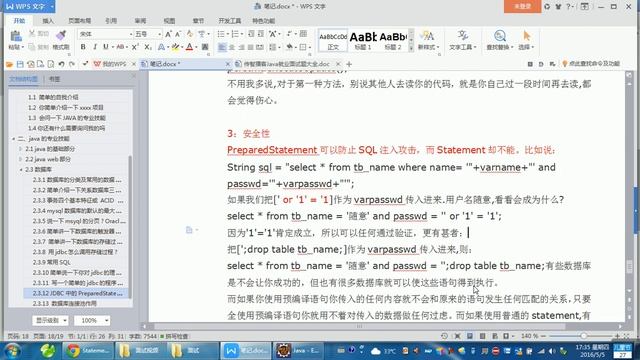Click the Text Tools icon
The width and height of the screenshot is (640, 360).
pos(462,36)
